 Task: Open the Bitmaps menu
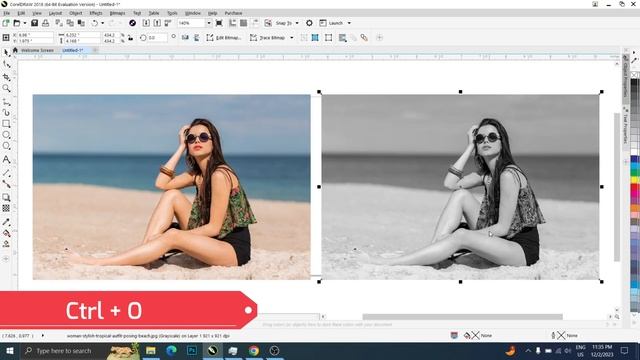[x=117, y=13]
